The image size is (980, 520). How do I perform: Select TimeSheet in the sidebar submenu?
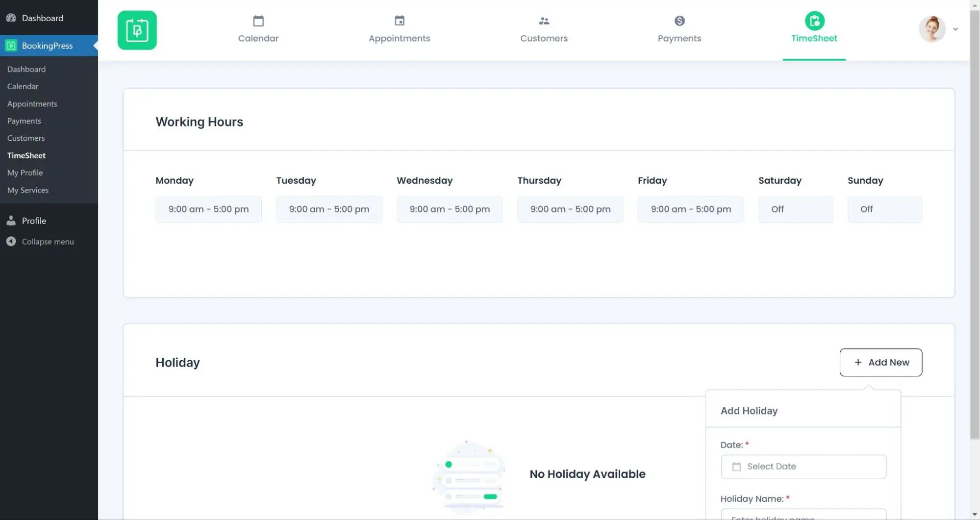coord(26,155)
